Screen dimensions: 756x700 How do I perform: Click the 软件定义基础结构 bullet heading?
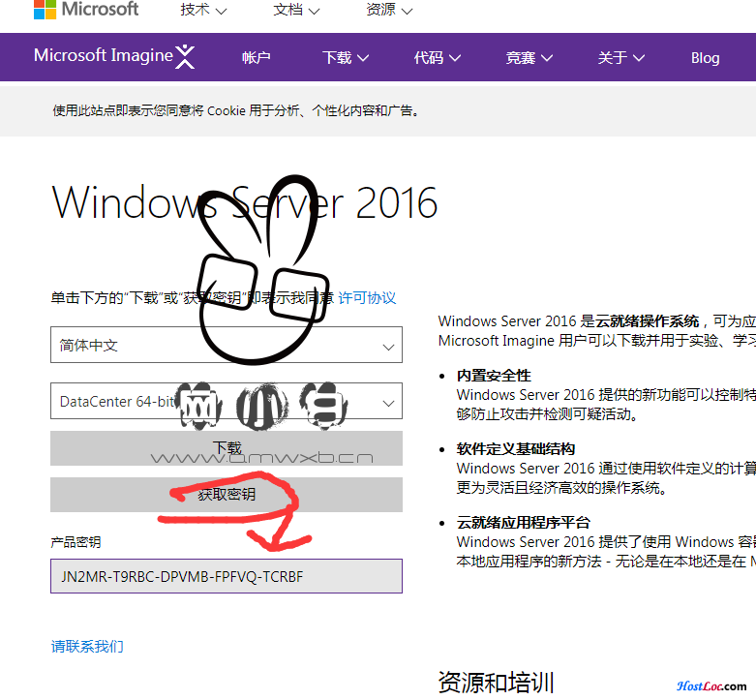516,449
